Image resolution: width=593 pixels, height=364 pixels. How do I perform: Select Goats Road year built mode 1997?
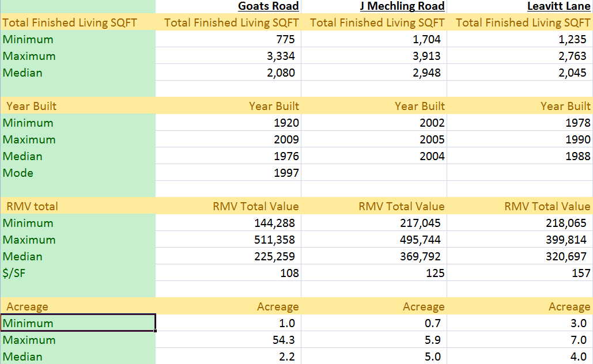[x=286, y=173]
